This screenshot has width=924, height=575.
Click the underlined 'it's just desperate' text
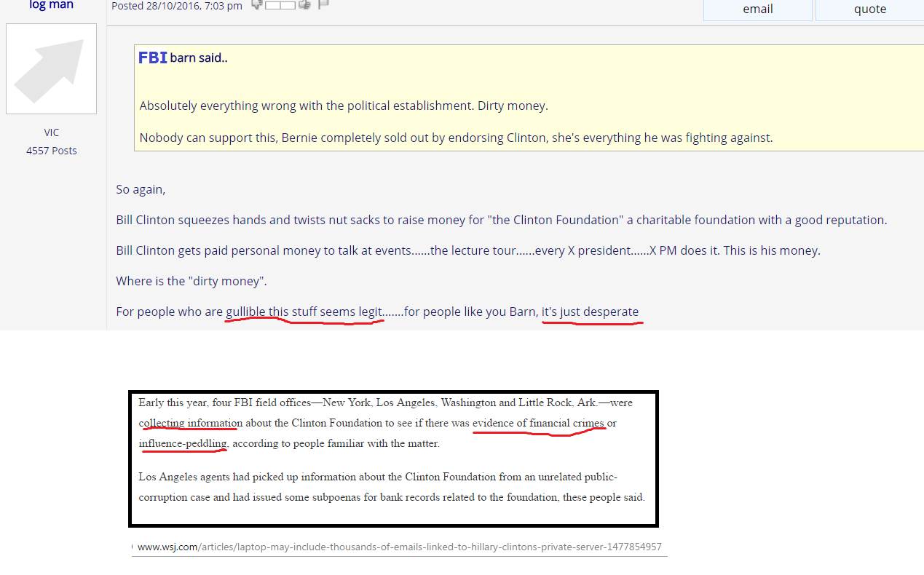tap(590, 312)
